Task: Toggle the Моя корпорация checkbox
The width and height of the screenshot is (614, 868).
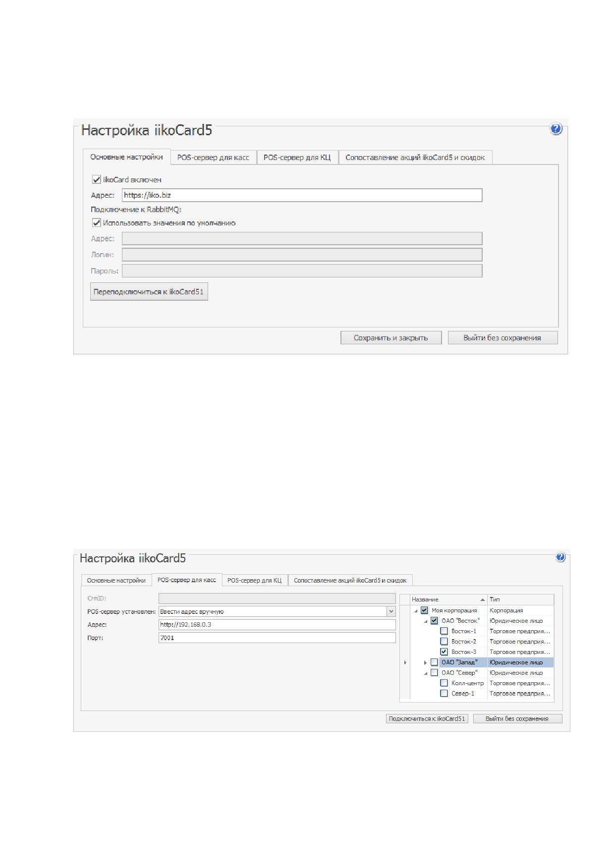Action: click(424, 610)
